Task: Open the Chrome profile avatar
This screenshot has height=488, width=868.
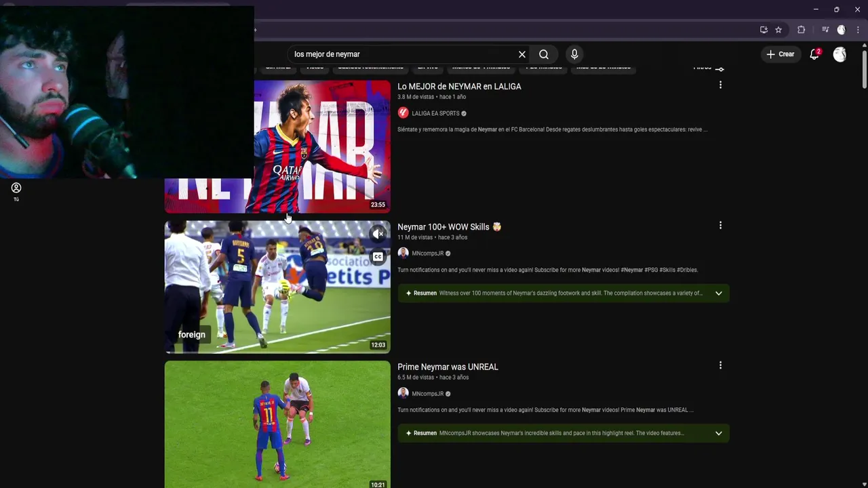Action: 842,30
